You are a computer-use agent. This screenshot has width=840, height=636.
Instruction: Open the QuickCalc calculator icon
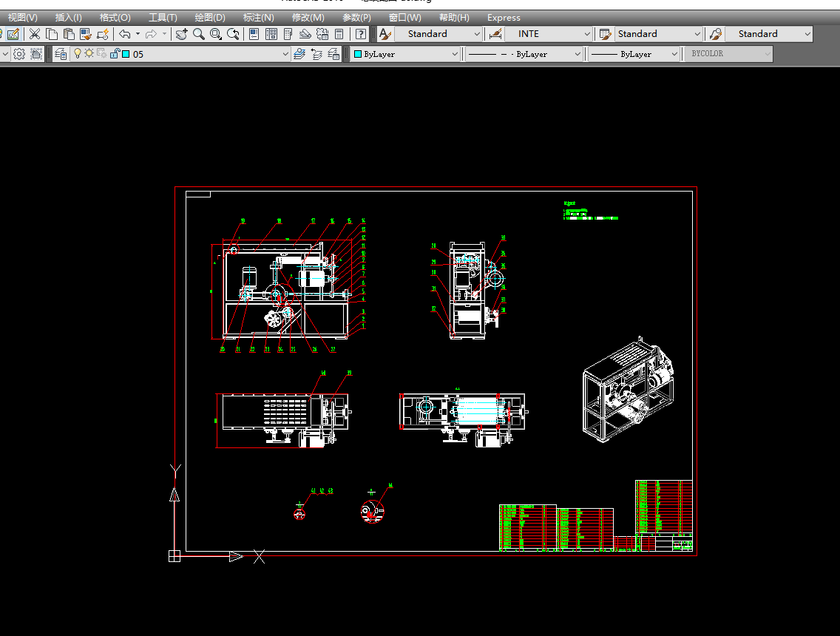[x=339, y=34]
